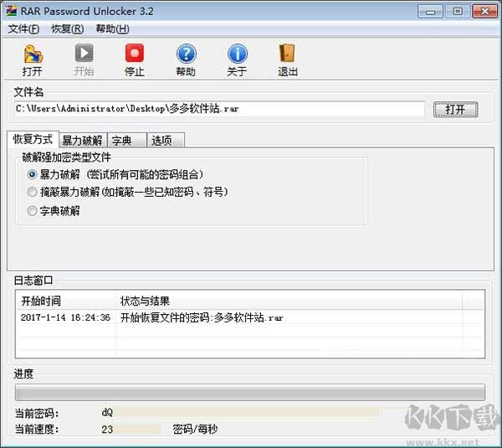Maximize the RAR Password Unlocker window

coord(458,12)
